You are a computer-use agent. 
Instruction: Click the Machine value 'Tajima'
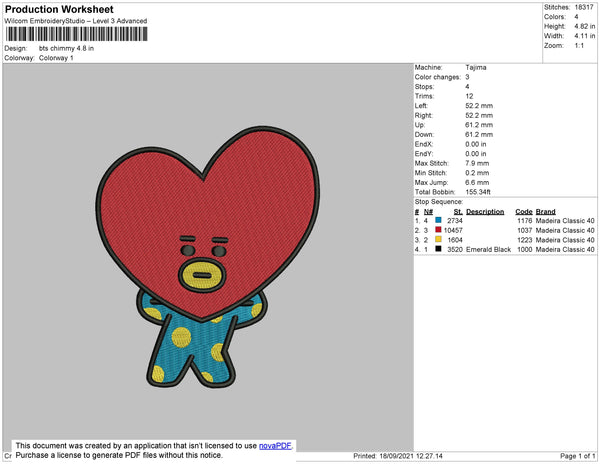click(476, 67)
